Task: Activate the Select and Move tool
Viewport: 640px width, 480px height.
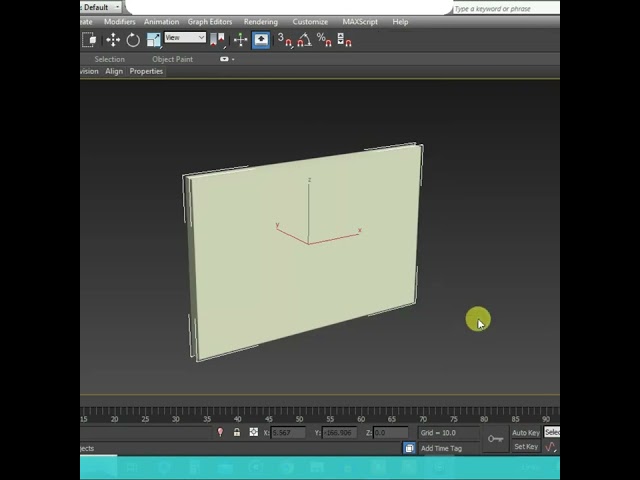Action: [113, 40]
